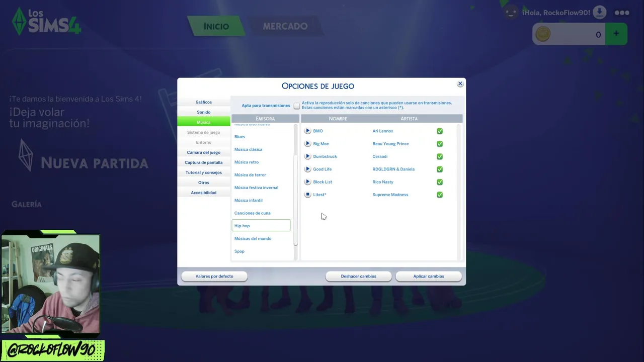Open the Gráficos options tab

204,102
